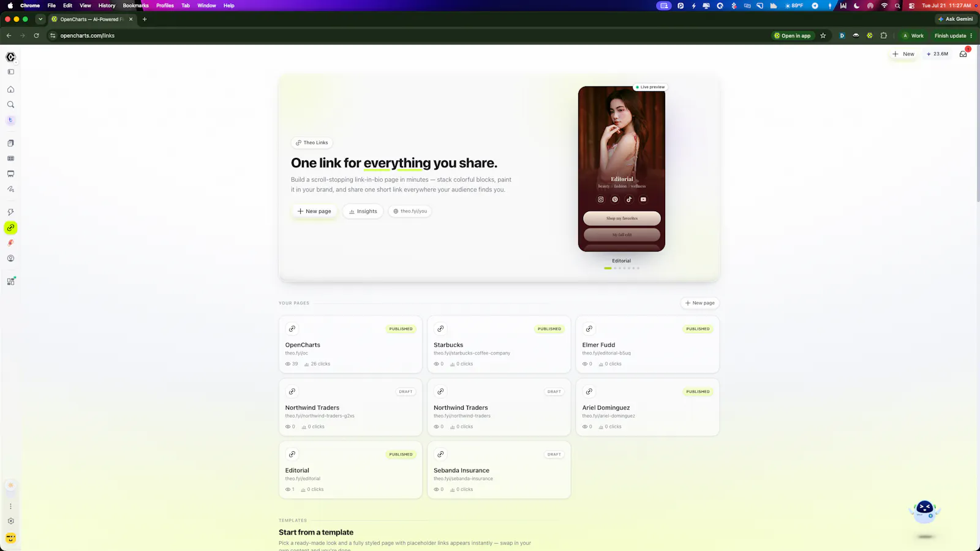Viewport: 980px width, 551px height.
Task: Open the sidebar search icon
Action: (x=10, y=105)
